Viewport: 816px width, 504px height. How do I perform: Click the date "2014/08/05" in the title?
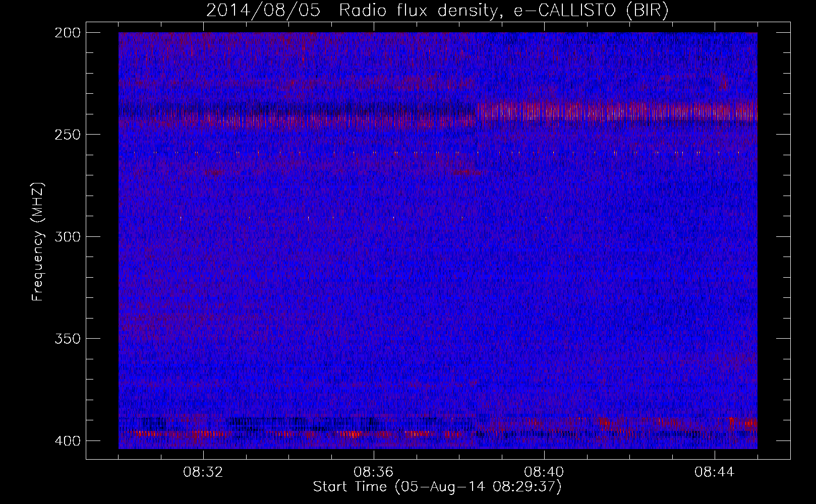click(x=263, y=11)
